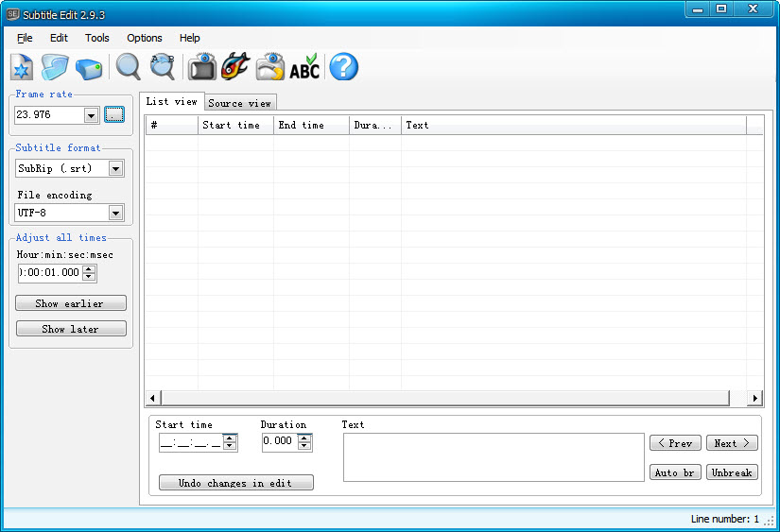Open Help via question mark icon

pos(344,67)
